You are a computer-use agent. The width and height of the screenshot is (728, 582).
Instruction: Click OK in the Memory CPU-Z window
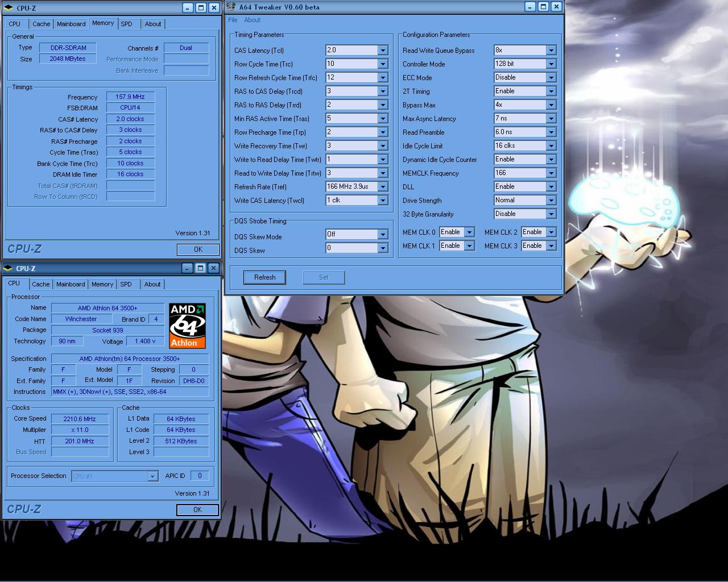click(198, 250)
